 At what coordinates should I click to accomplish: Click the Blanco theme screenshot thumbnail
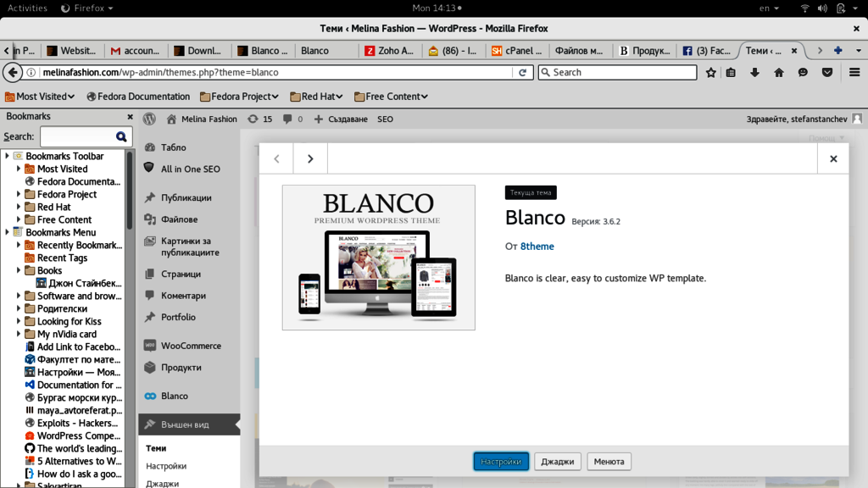click(x=379, y=258)
